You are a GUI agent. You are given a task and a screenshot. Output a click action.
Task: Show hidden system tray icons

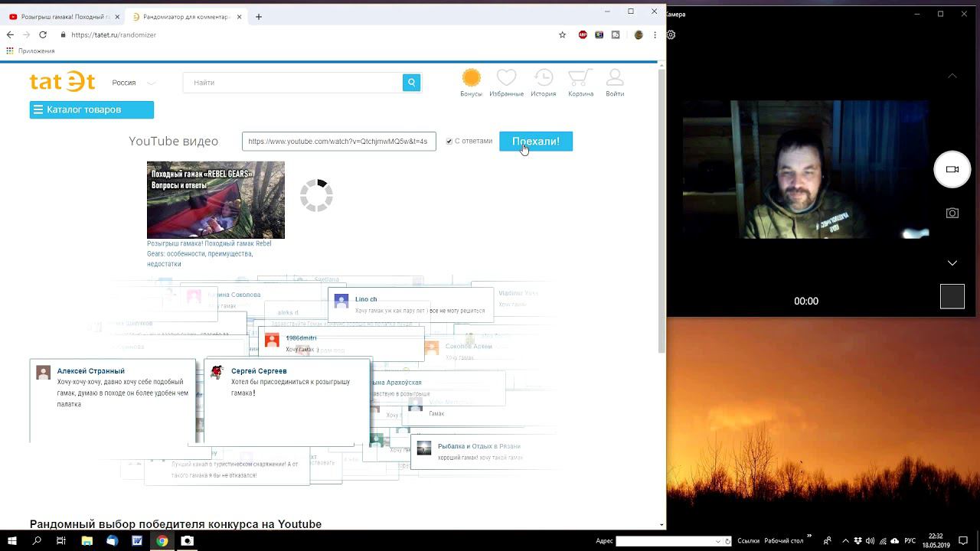coord(845,541)
